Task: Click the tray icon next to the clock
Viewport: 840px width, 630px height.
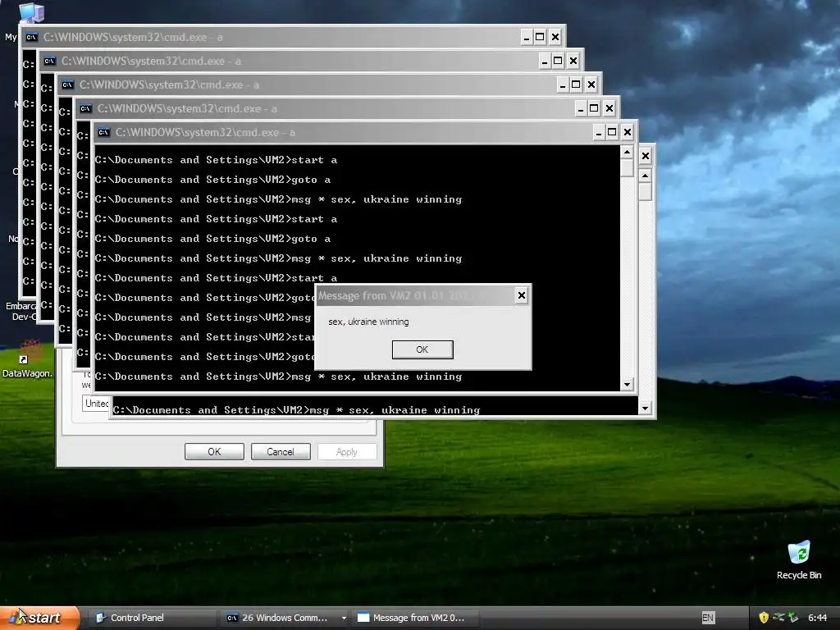Action: 793,618
